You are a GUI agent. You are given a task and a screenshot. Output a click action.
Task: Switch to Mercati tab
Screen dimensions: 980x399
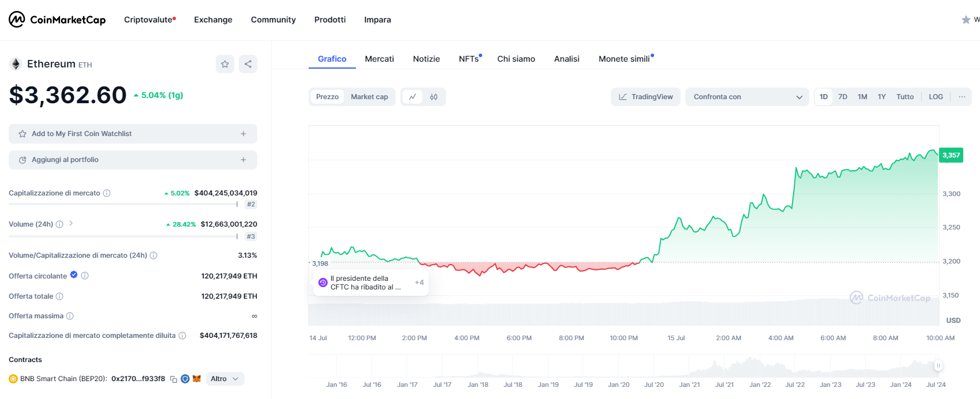[x=380, y=59]
